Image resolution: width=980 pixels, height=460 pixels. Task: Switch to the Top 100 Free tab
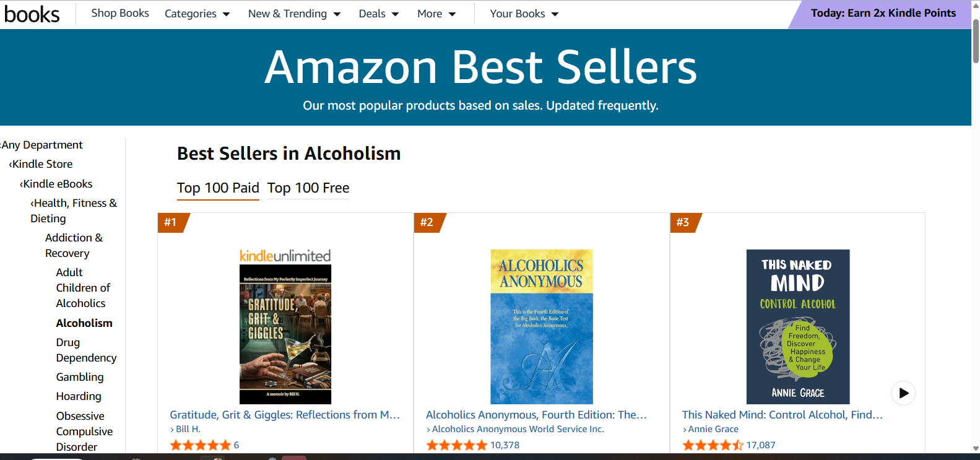308,188
